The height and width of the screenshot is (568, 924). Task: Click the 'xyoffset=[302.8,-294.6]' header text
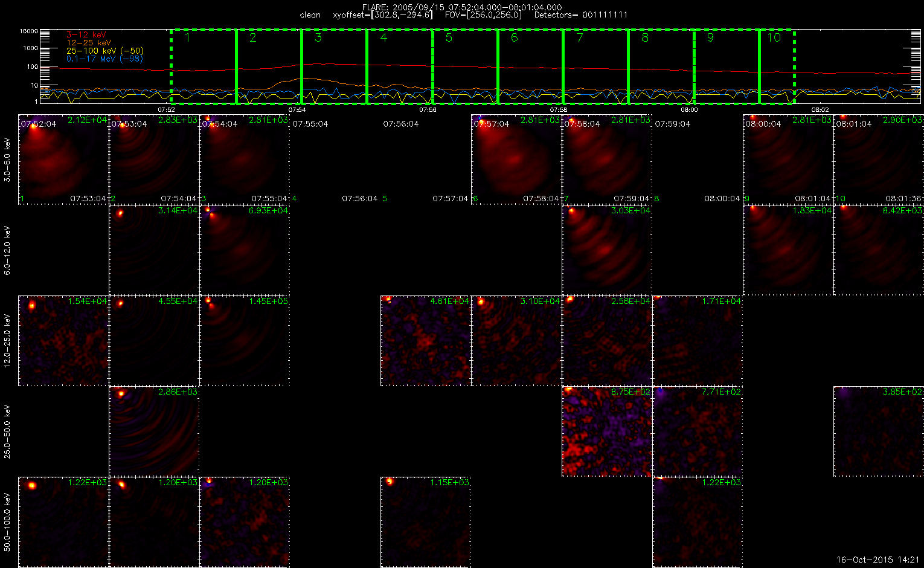pos(383,15)
